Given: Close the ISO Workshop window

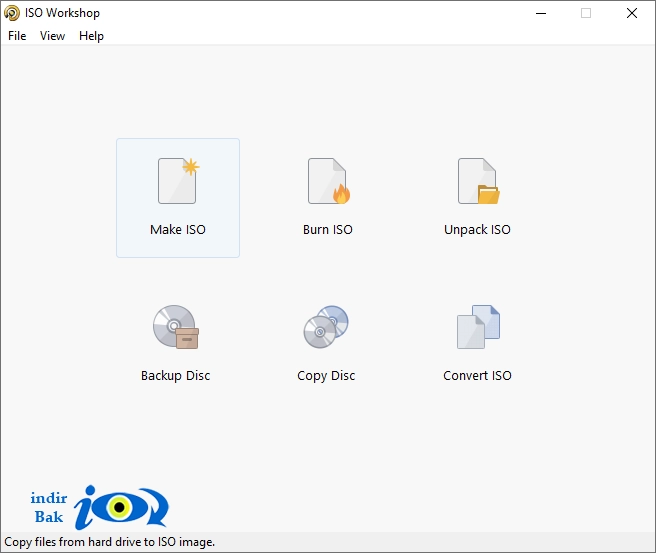Looking at the screenshot, I should tap(632, 13).
